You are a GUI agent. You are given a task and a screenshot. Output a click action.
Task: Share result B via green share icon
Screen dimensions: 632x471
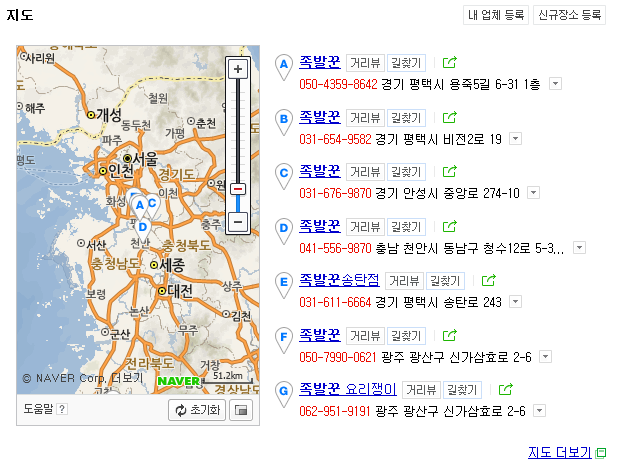pos(449,117)
